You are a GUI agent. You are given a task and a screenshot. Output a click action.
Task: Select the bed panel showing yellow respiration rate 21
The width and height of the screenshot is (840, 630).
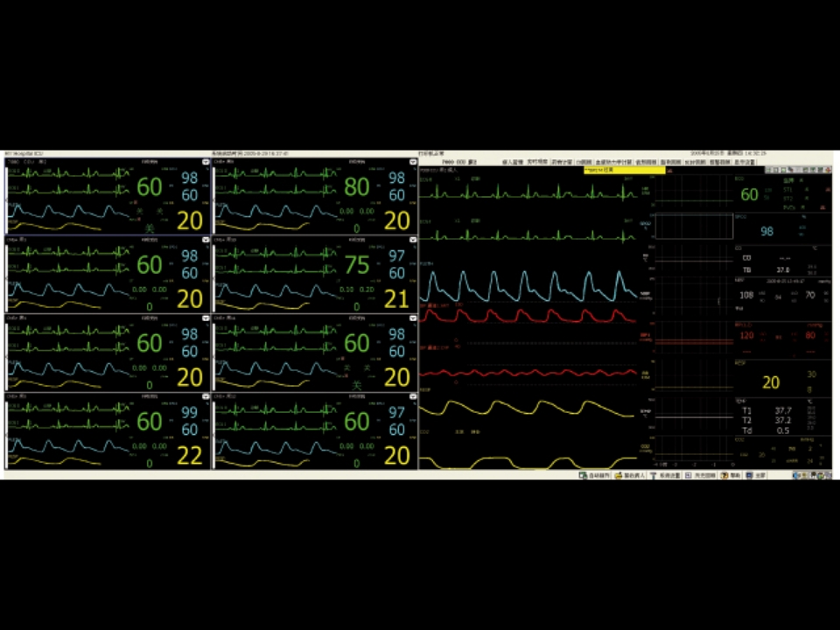(x=313, y=275)
